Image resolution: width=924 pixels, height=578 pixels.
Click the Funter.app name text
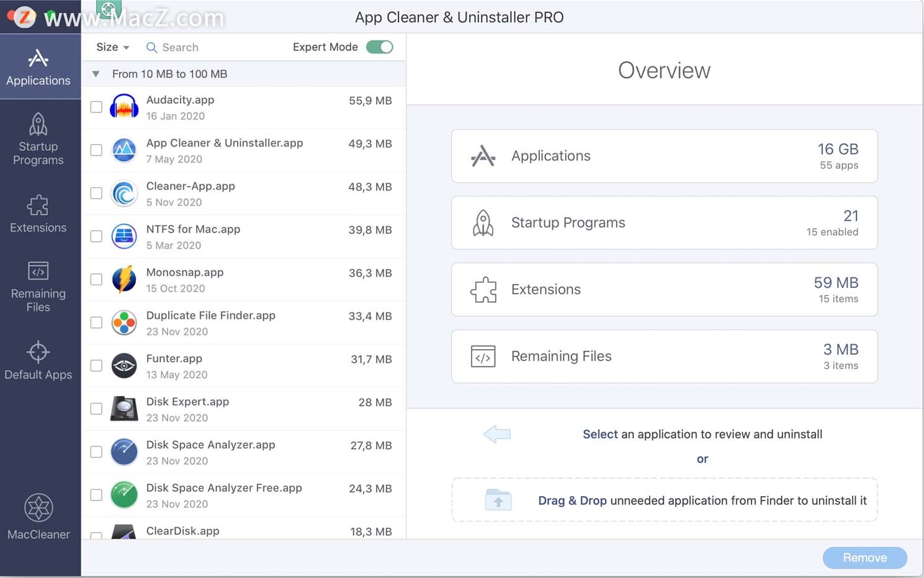[174, 358]
